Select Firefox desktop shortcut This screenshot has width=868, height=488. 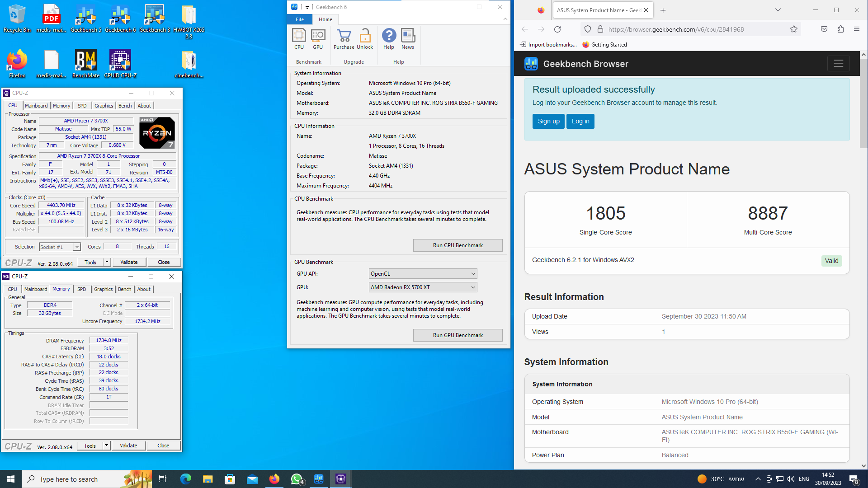(17, 64)
